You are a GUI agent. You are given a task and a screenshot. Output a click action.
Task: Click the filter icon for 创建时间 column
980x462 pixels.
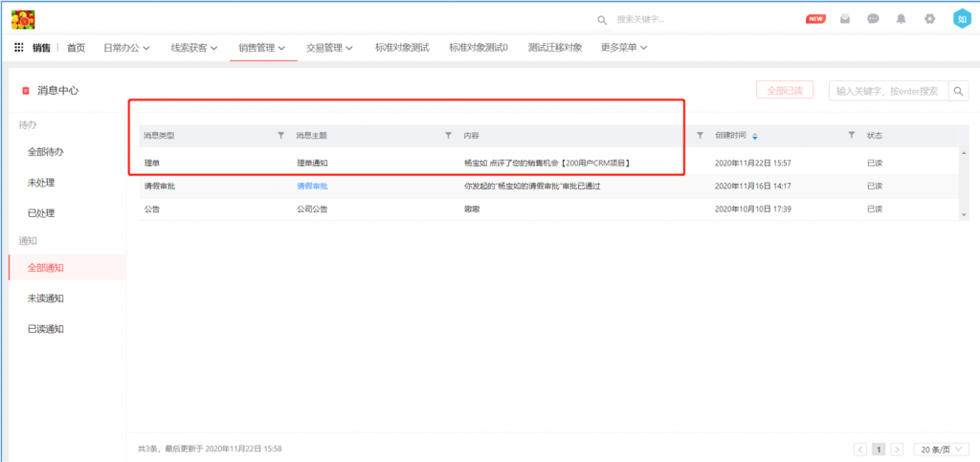pos(852,136)
